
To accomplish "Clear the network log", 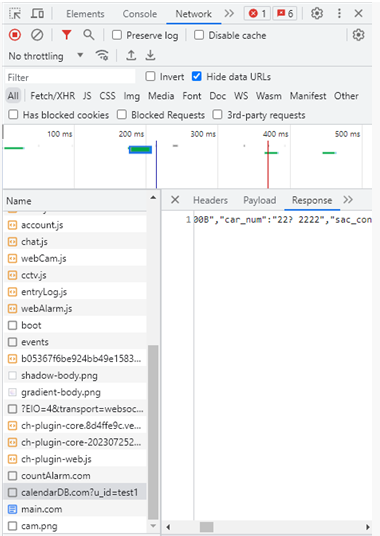I will [x=37, y=35].
